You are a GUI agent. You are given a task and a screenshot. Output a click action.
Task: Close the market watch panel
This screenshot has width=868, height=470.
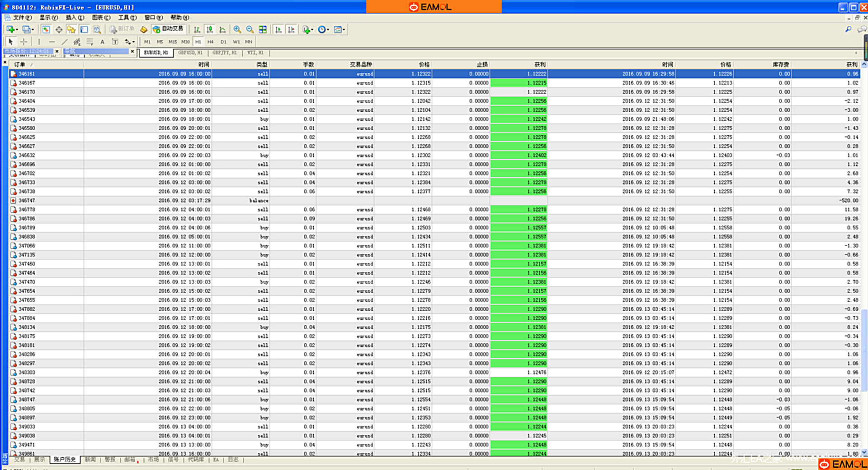57,52
